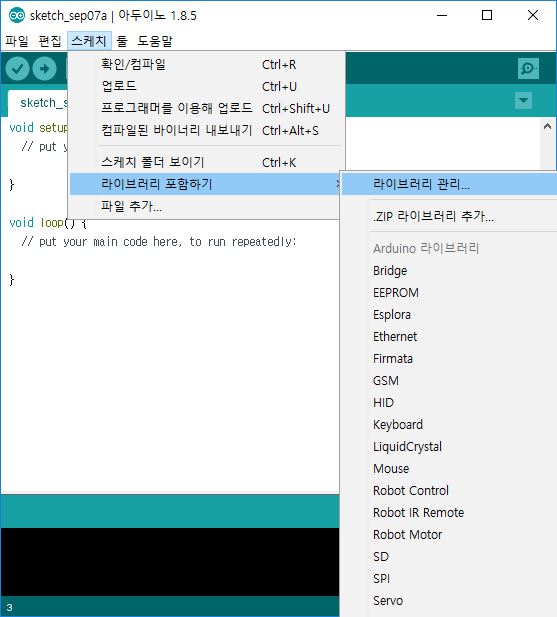557x617 pixels.
Task: Close the Arduino window
Action: coord(533,15)
